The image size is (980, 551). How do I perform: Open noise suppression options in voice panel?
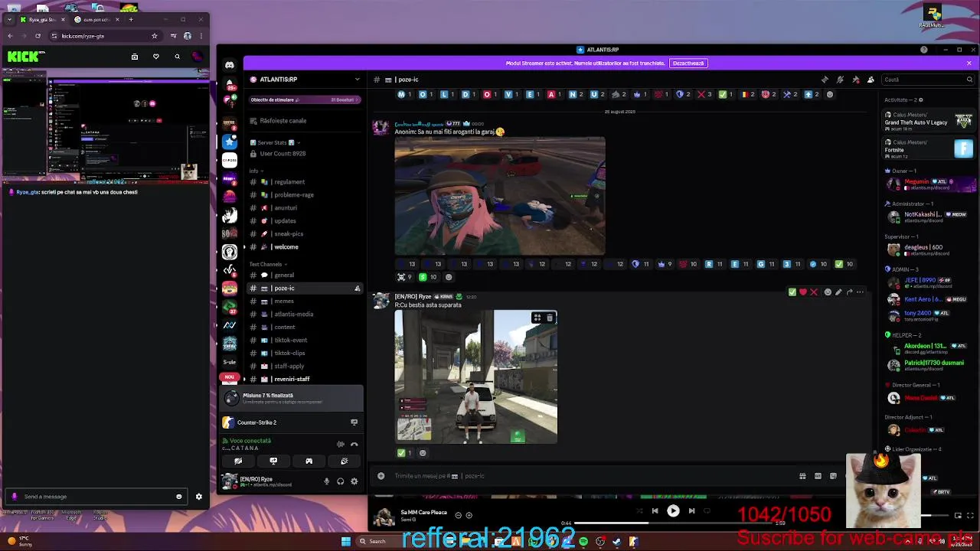click(x=341, y=444)
